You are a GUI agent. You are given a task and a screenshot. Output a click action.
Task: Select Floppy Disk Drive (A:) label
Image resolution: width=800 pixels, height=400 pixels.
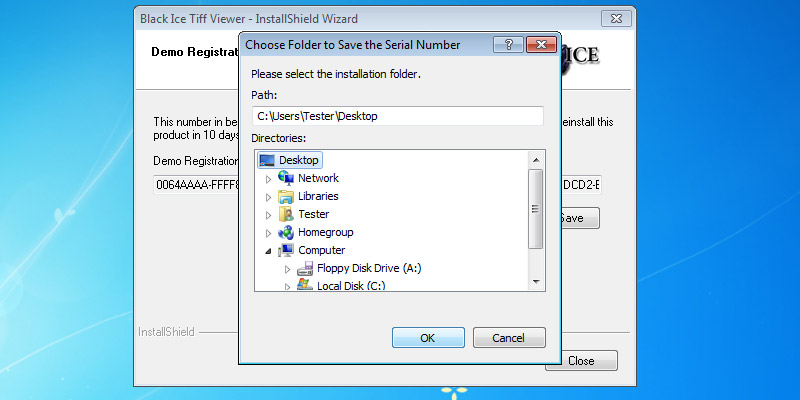[x=369, y=268]
